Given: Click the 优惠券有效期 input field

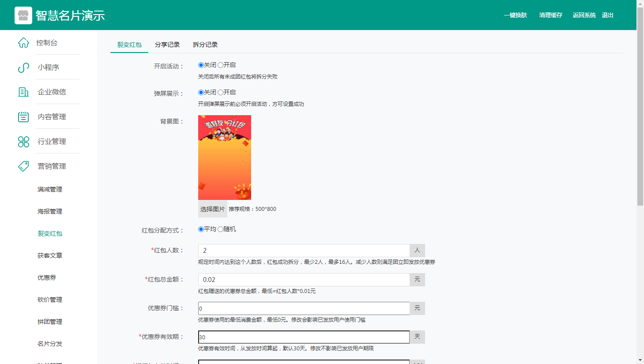Looking at the screenshot, I should (x=304, y=337).
